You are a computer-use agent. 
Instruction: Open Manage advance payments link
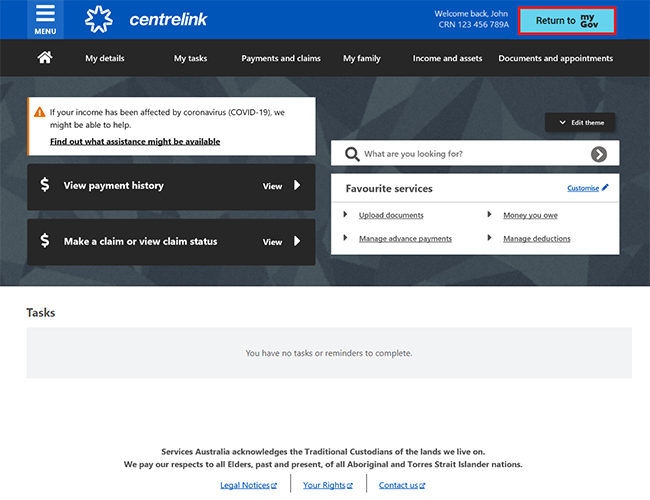tap(405, 239)
